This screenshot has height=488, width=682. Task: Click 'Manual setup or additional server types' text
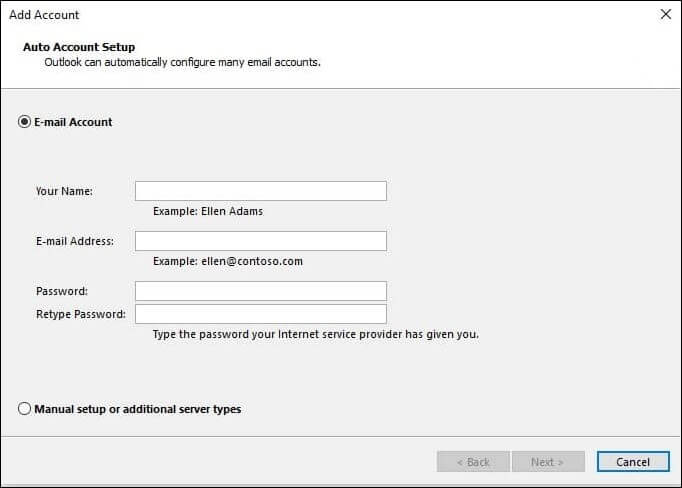[x=137, y=409]
